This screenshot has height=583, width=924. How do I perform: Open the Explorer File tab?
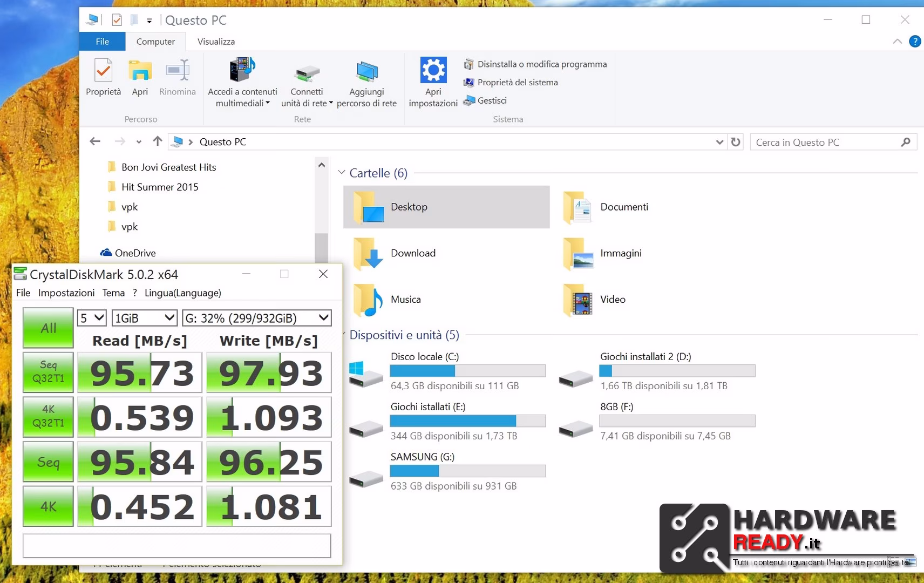102,42
